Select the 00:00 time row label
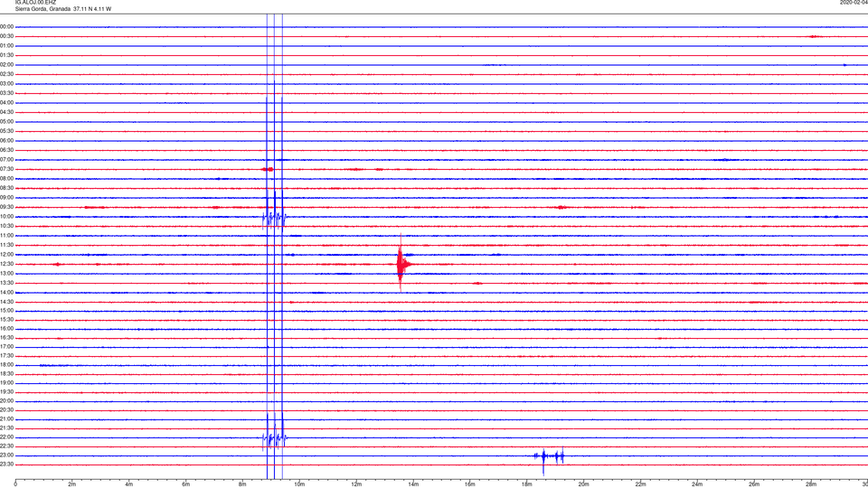Viewport: 868px width, 488px height. pyautogui.click(x=6, y=26)
